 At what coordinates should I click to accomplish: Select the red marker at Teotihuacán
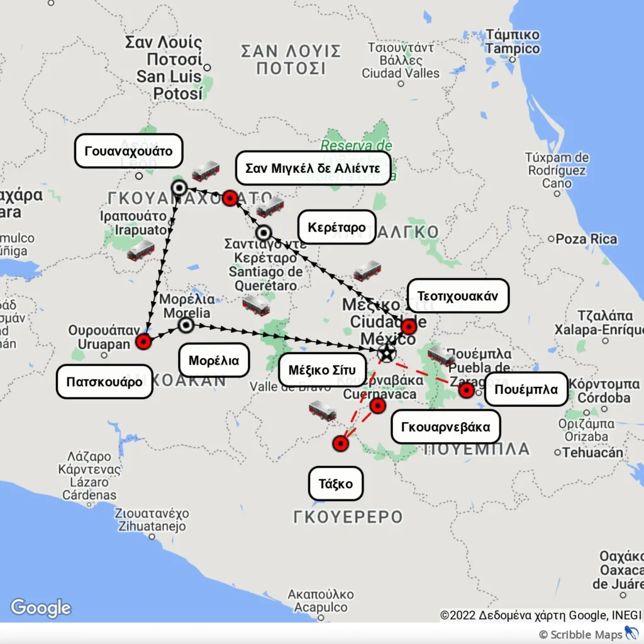(x=409, y=327)
